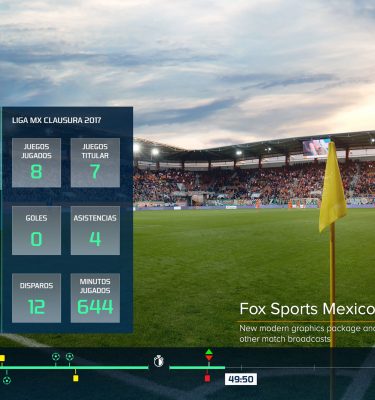Viewport: 375px width, 400px height.
Task: Click the goal ball icon below the timeline
Action: click(7, 380)
